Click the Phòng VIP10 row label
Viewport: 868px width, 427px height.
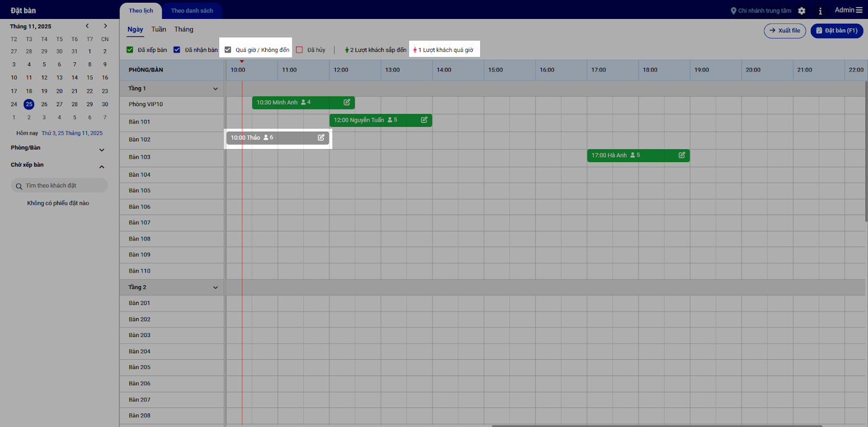point(146,105)
